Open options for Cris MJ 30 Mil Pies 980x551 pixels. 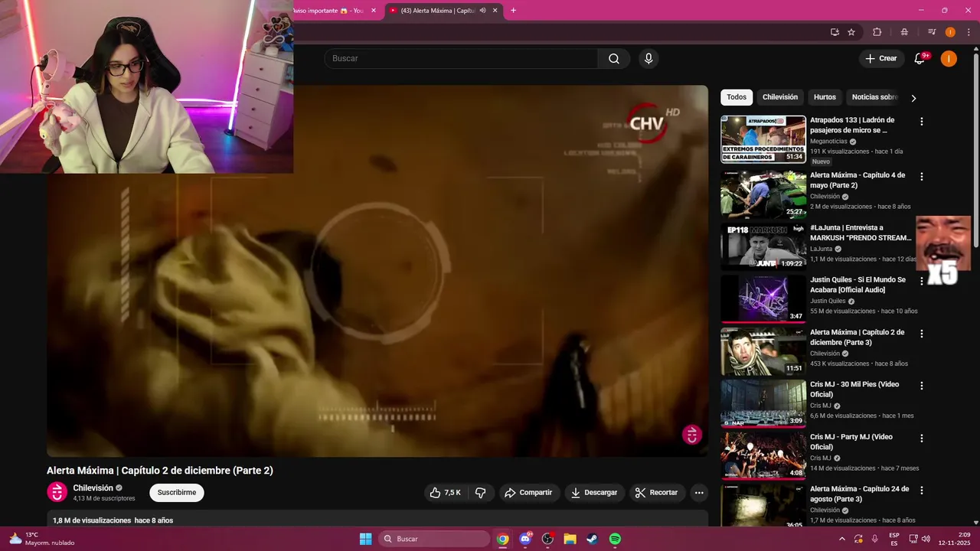coord(922,386)
